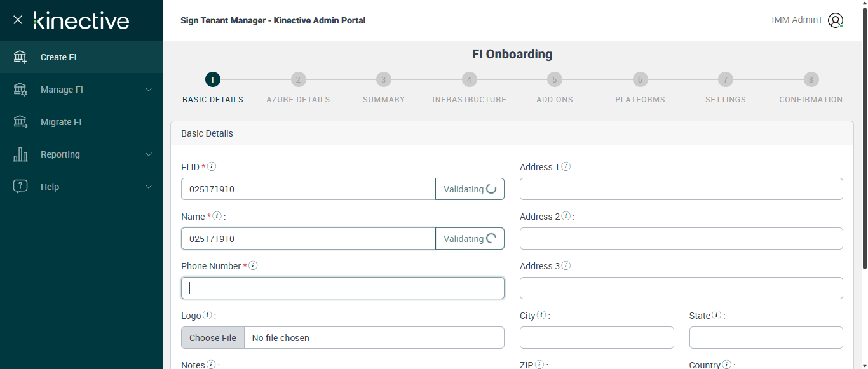Focus the City input field
This screenshot has height=369, width=868.
tap(597, 338)
